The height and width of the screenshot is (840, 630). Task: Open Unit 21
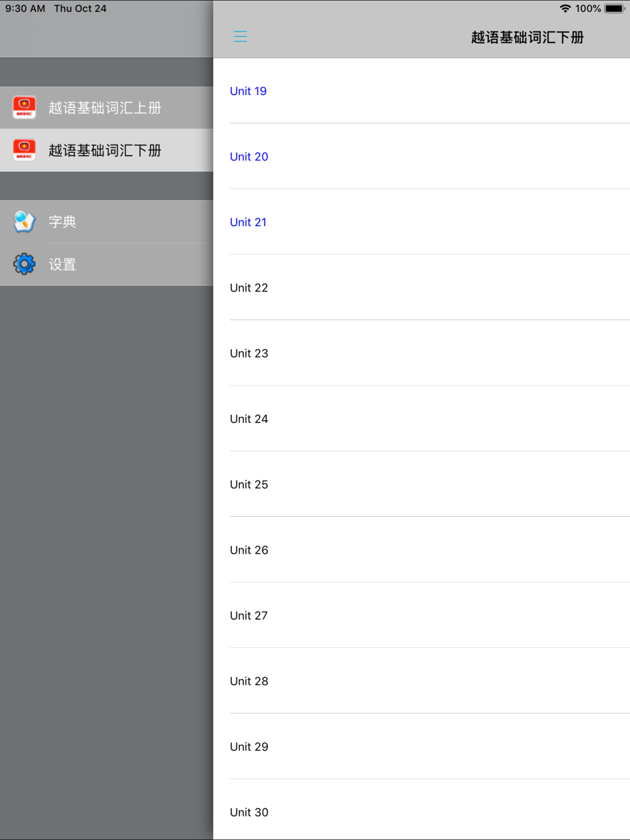[421, 222]
